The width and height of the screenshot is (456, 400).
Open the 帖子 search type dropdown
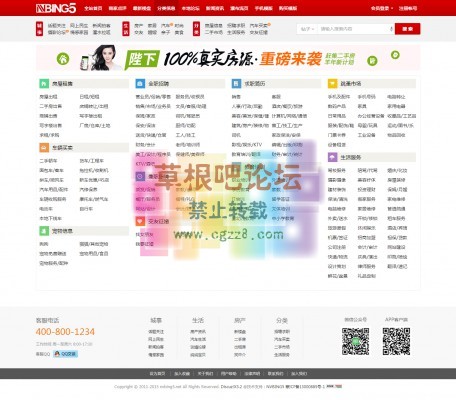tap(307, 29)
